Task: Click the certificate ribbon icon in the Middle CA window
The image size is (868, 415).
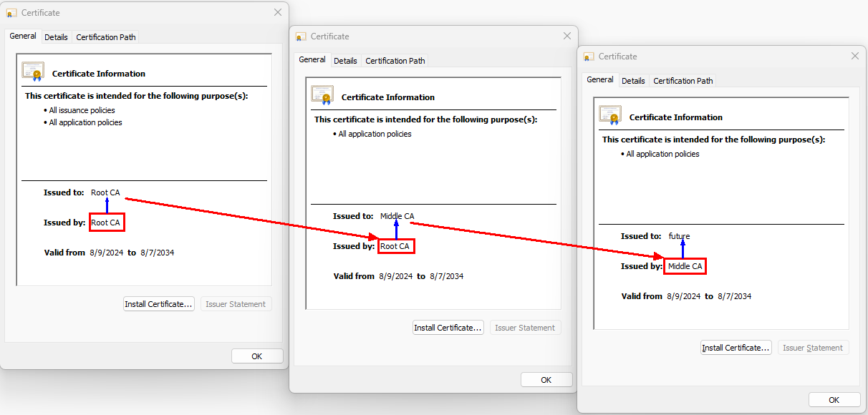Action: click(322, 95)
